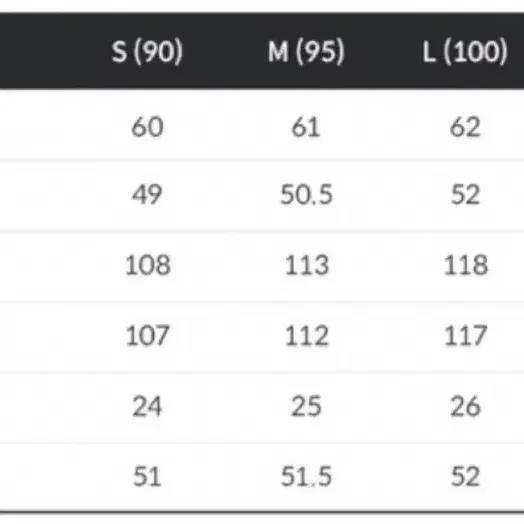Screen dimensions: 524x524
Task: Click the cell showing 118
Action: click(x=466, y=265)
